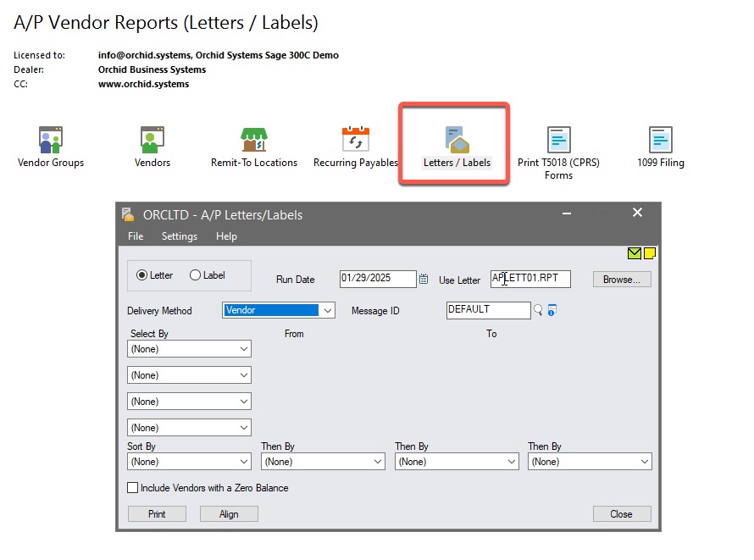Open Remit-To Locations icon
The image size is (754, 560).
pyautogui.click(x=254, y=140)
